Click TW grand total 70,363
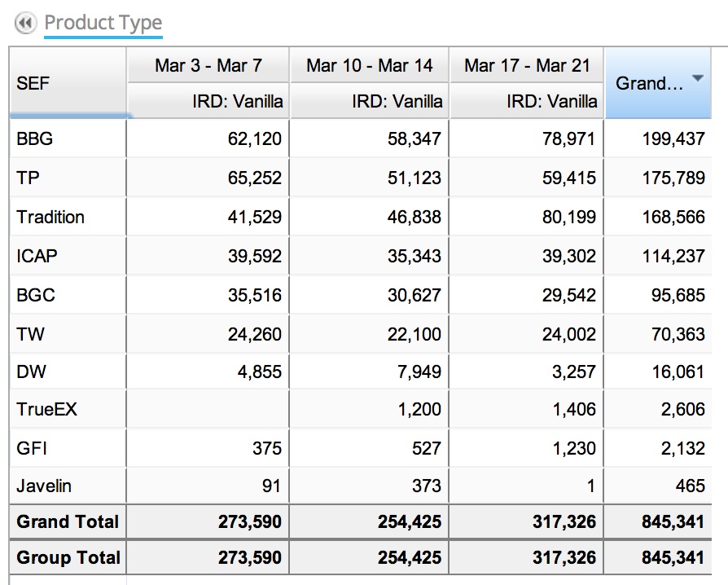Viewport: 728px width, 585px height. pos(678,334)
